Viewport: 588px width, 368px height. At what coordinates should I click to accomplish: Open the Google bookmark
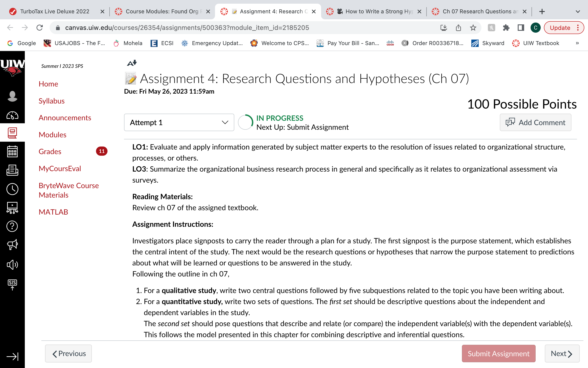tap(22, 43)
